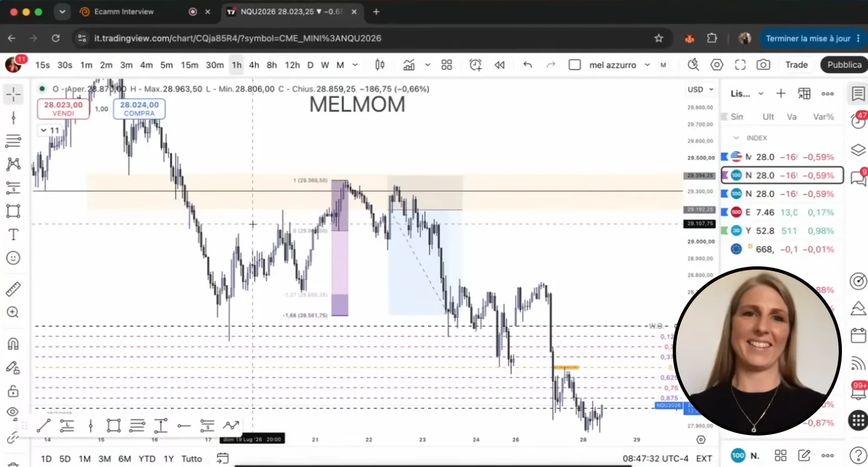Select the 1h timeframe

(237, 65)
